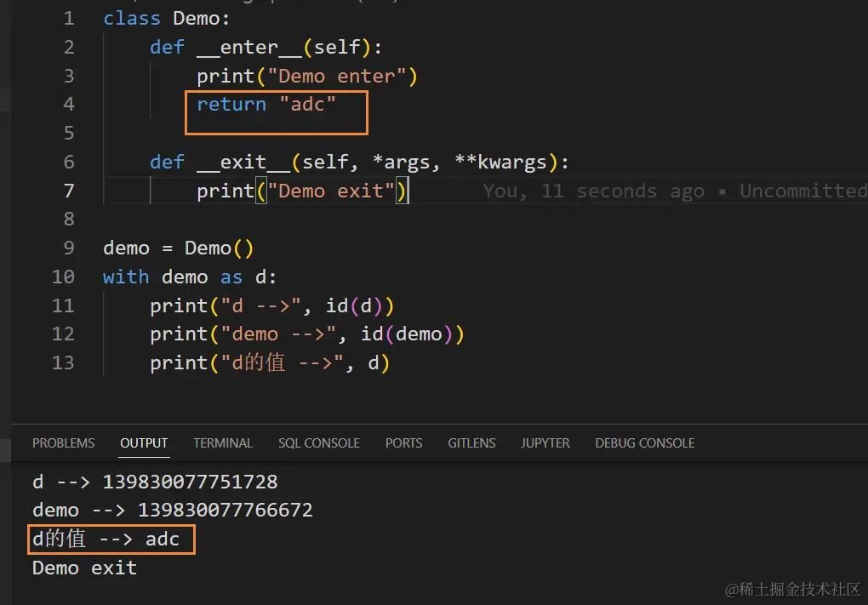Click the return "adc" statement
868x605 pixels.
[x=266, y=105]
